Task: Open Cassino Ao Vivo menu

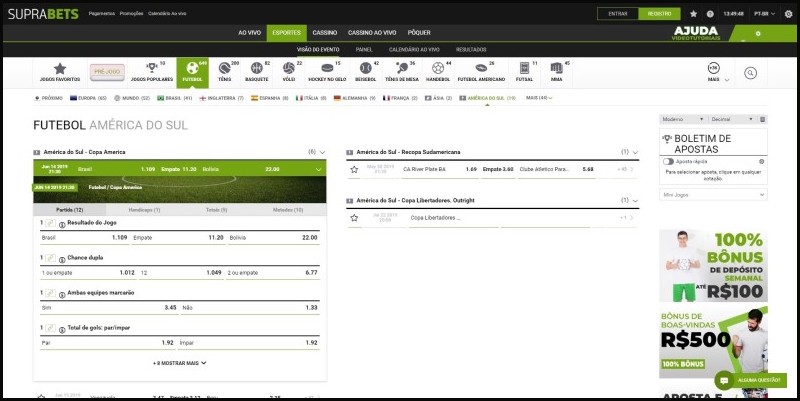Action: click(372, 33)
